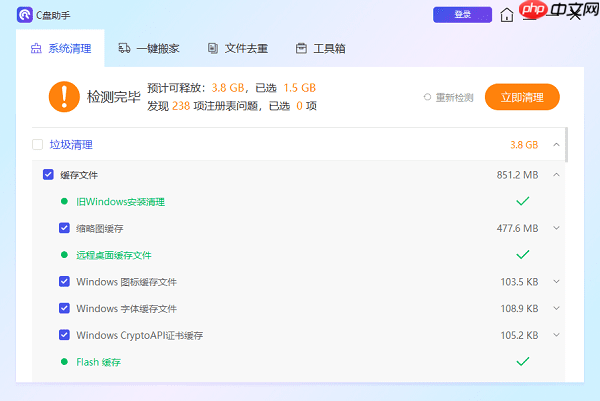This screenshot has width=600, height=401.
Task: Click the 一键搬家 truck icon
Action: point(124,48)
